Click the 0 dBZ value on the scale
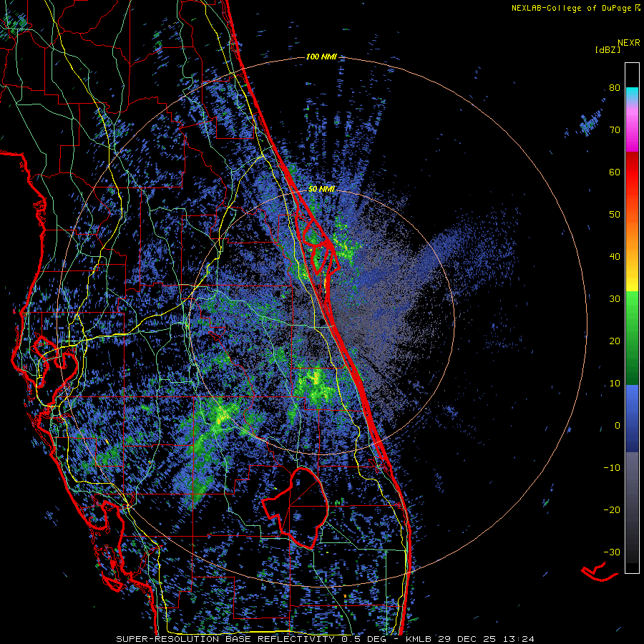The width and height of the screenshot is (644, 644). (x=618, y=426)
